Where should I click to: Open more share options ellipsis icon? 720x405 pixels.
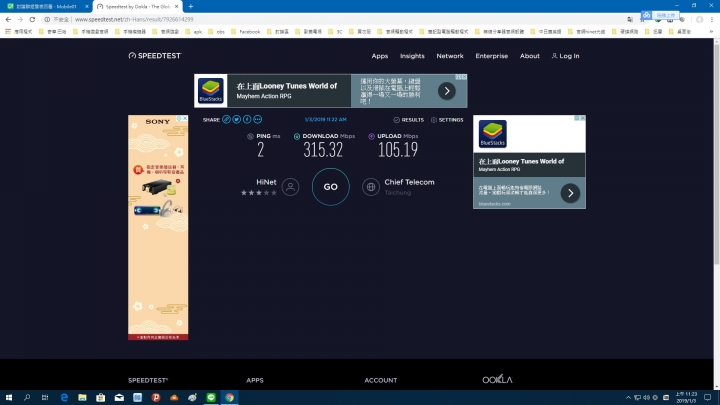click(x=258, y=119)
